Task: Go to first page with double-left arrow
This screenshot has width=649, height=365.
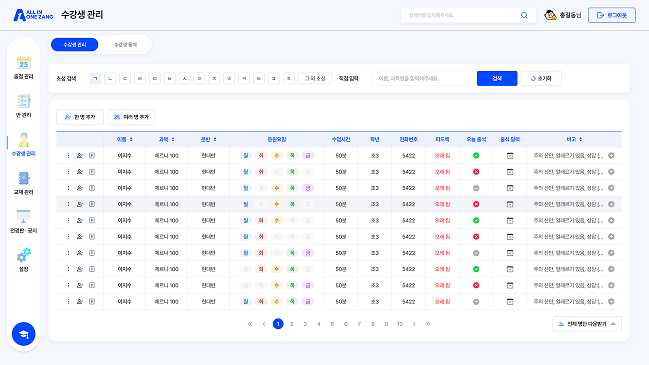Action: pos(250,324)
